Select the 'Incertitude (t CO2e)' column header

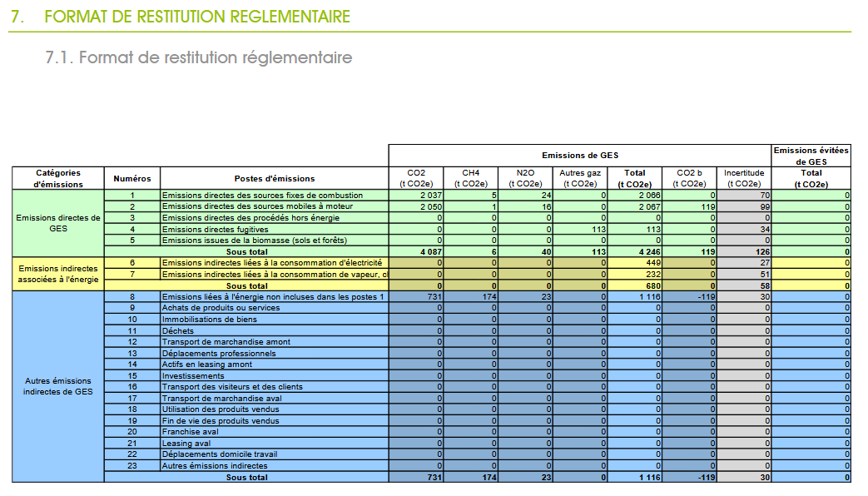tap(744, 178)
